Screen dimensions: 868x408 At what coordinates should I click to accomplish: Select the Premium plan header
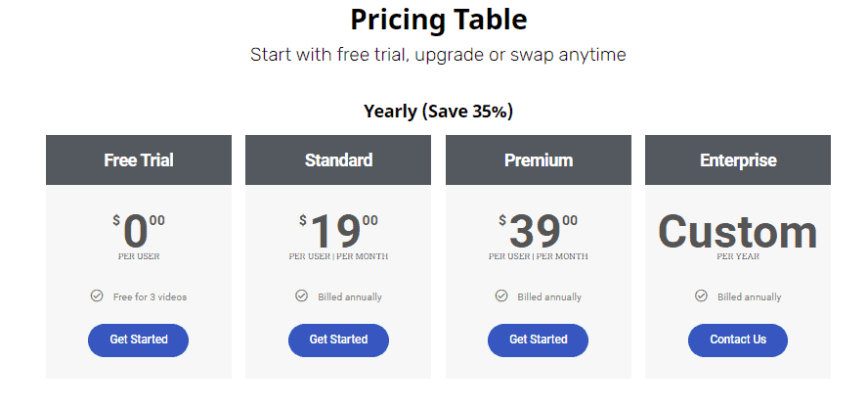(x=539, y=160)
